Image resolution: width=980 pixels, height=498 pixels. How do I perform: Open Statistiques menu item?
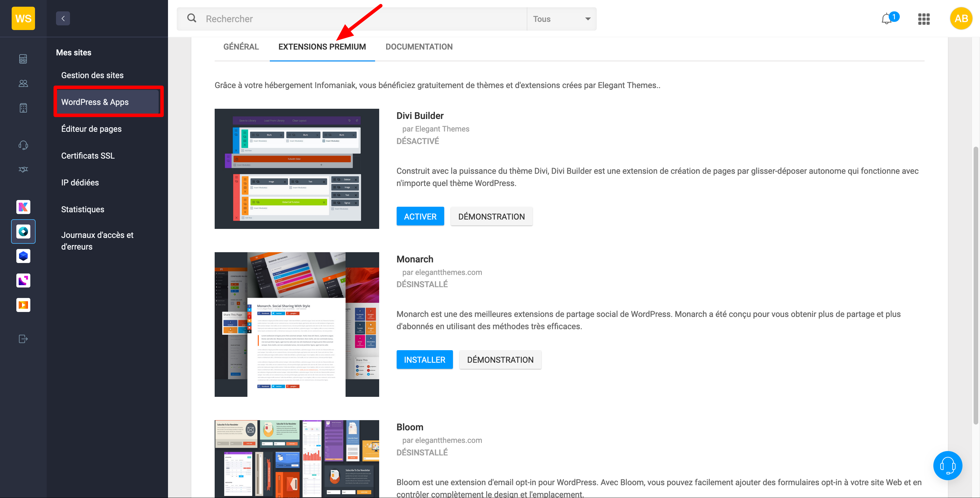point(83,209)
